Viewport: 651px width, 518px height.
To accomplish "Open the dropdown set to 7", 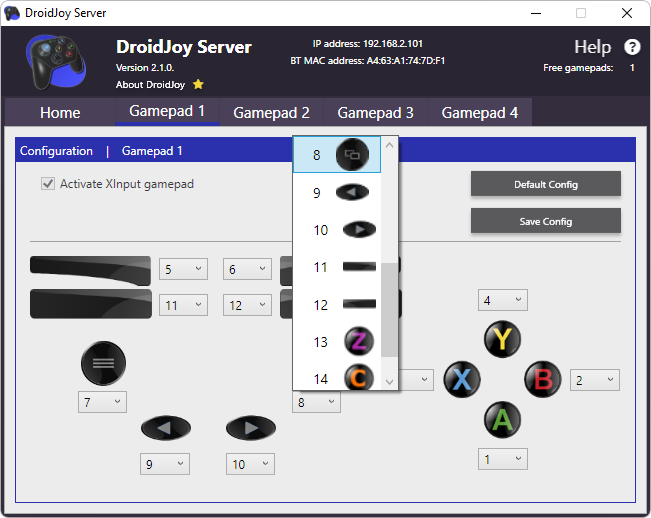I will 102,402.
